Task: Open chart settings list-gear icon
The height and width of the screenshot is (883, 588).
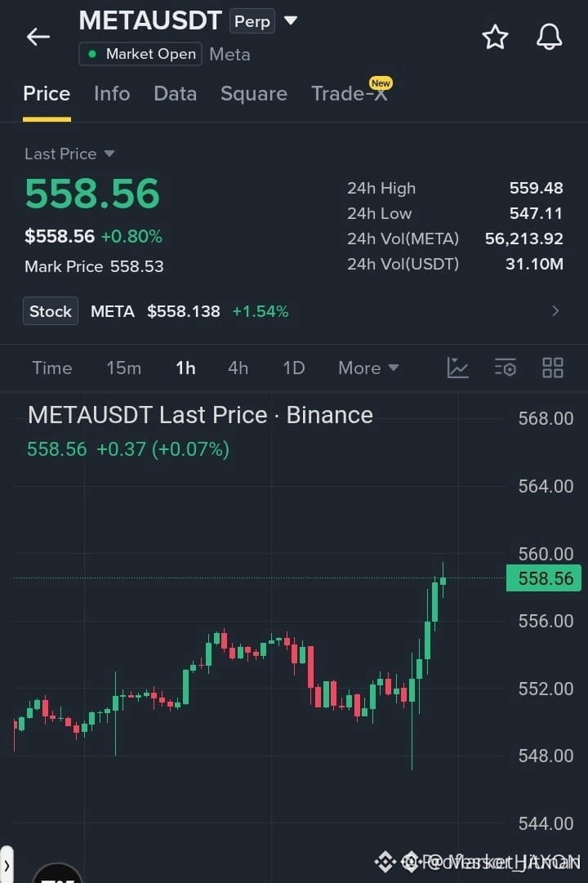Action: (x=506, y=368)
